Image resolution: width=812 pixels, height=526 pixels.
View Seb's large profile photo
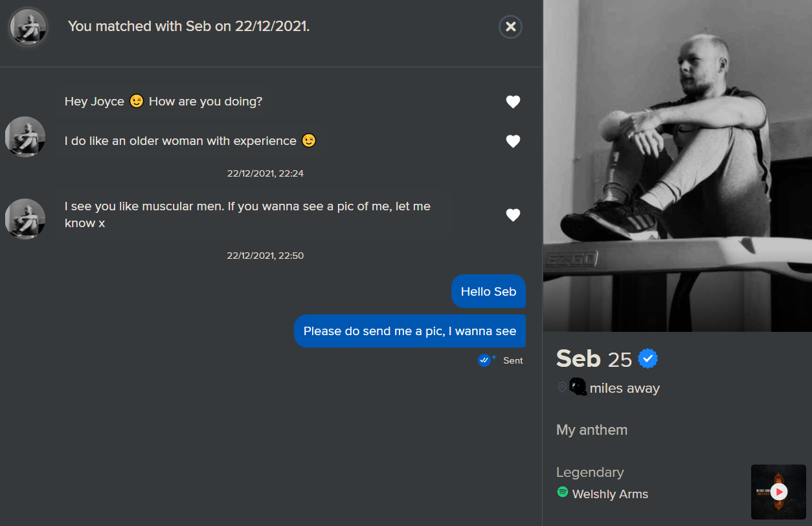[x=677, y=166]
